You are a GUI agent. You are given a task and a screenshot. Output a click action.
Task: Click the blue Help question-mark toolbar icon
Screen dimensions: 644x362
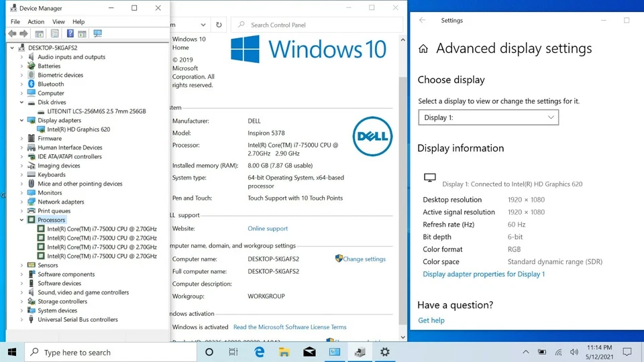click(70, 34)
